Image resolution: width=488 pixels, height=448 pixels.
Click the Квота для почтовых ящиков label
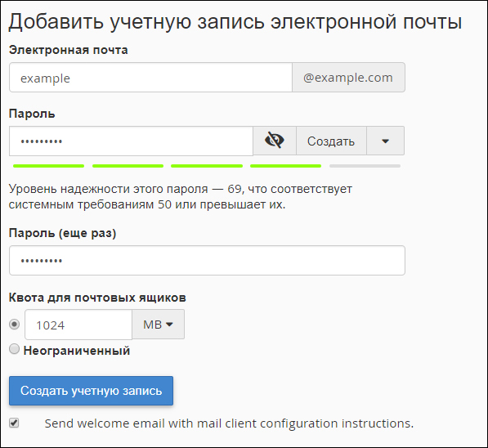click(97, 298)
